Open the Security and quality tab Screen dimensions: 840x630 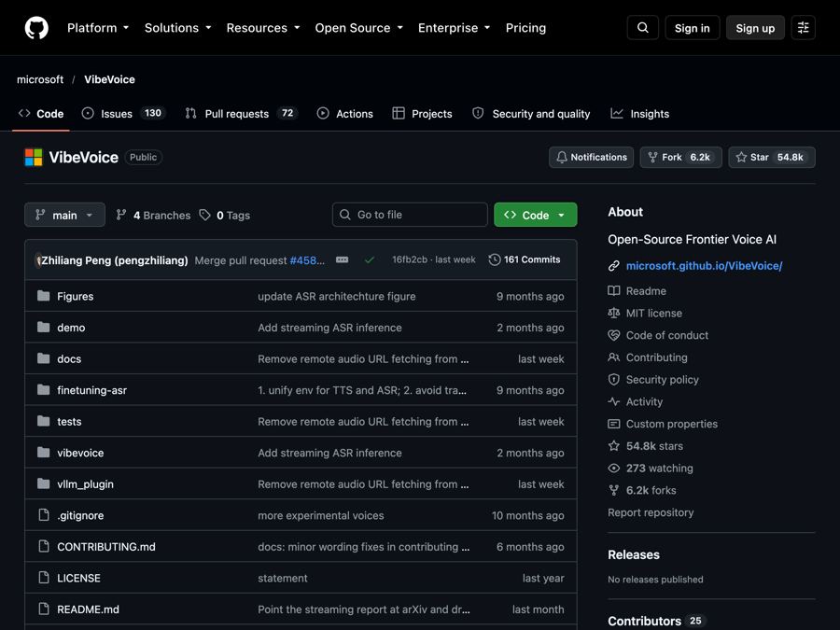[531, 114]
